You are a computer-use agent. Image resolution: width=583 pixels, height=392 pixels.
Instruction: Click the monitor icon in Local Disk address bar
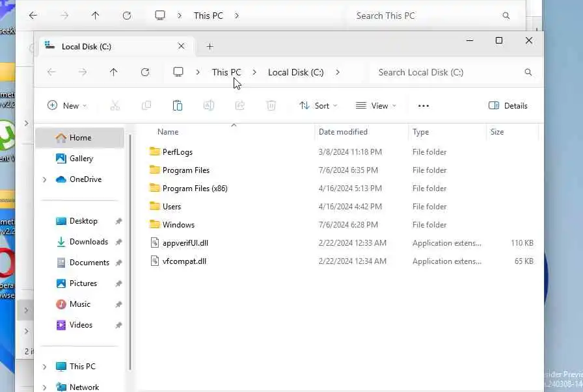click(178, 72)
